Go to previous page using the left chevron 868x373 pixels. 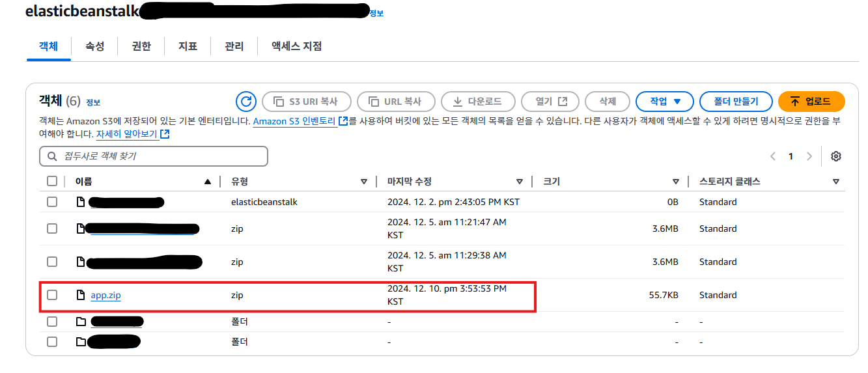773,156
